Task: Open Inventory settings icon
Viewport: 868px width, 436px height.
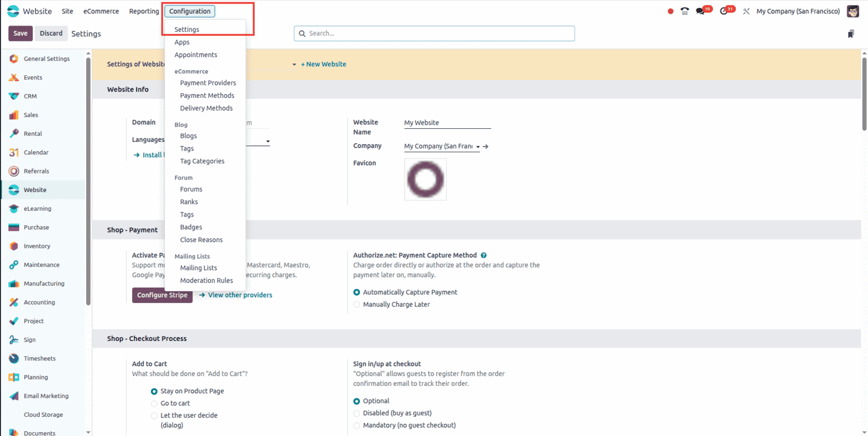Action: [14, 246]
